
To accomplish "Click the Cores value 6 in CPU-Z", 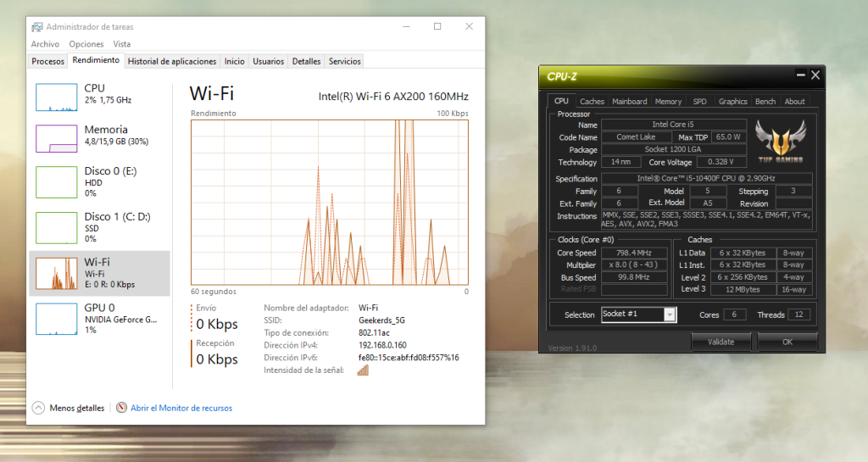I will pyautogui.click(x=734, y=314).
